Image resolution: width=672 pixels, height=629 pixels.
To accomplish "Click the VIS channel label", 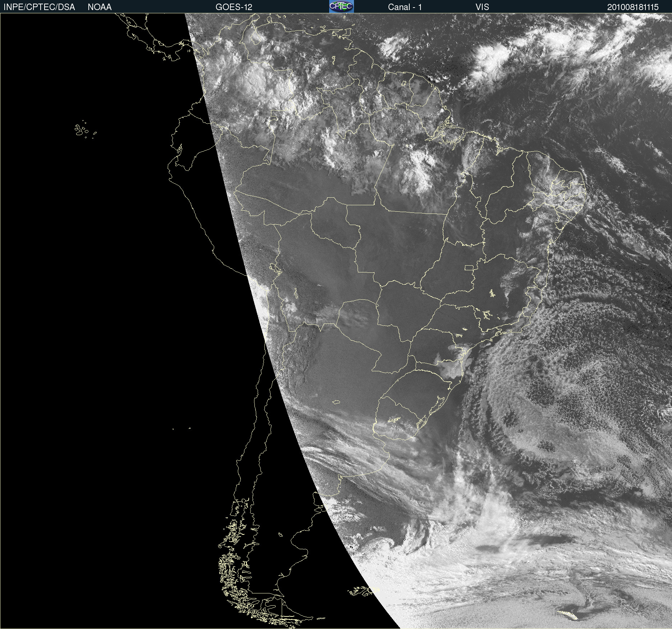I will click(482, 7).
